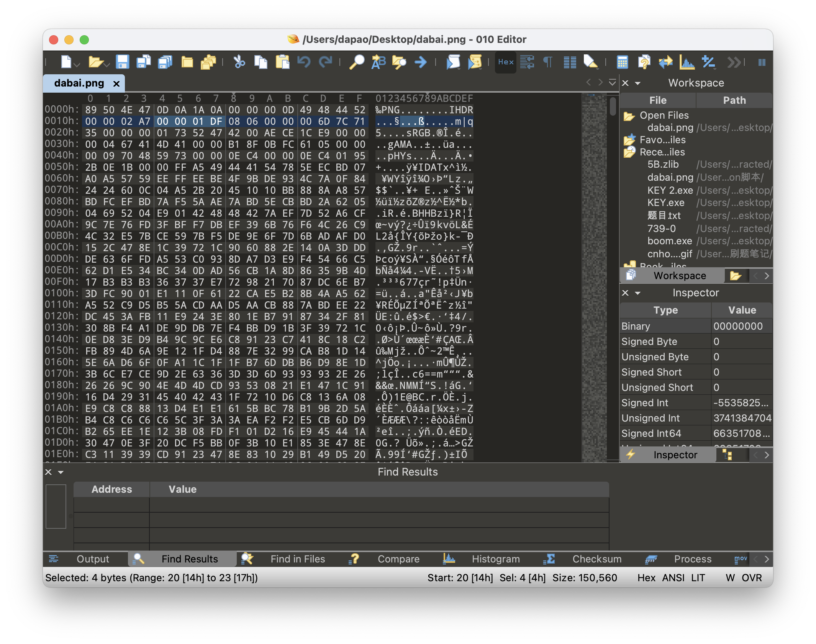The height and width of the screenshot is (644, 816).
Task: Click the Save As toolbar icon
Action: coord(144,62)
